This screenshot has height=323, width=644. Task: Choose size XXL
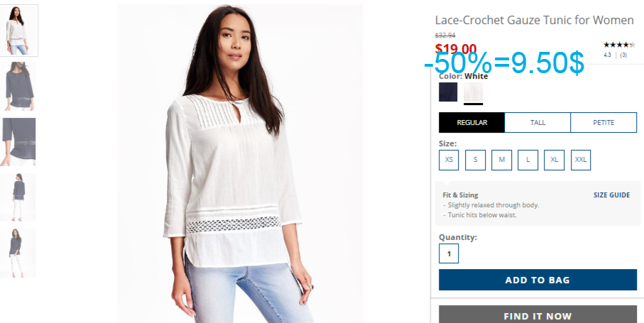point(581,160)
